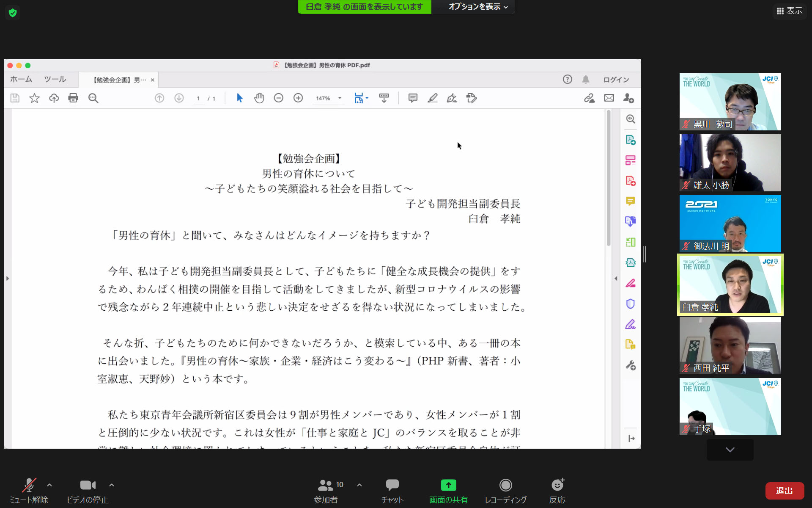Click the email envelope icon
The height and width of the screenshot is (508, 812).
pos(609,98)
